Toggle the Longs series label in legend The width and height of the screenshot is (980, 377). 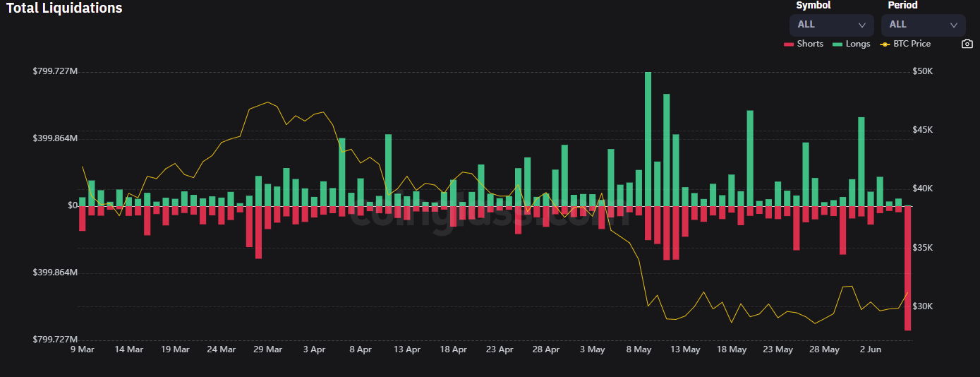coord(858,44)
